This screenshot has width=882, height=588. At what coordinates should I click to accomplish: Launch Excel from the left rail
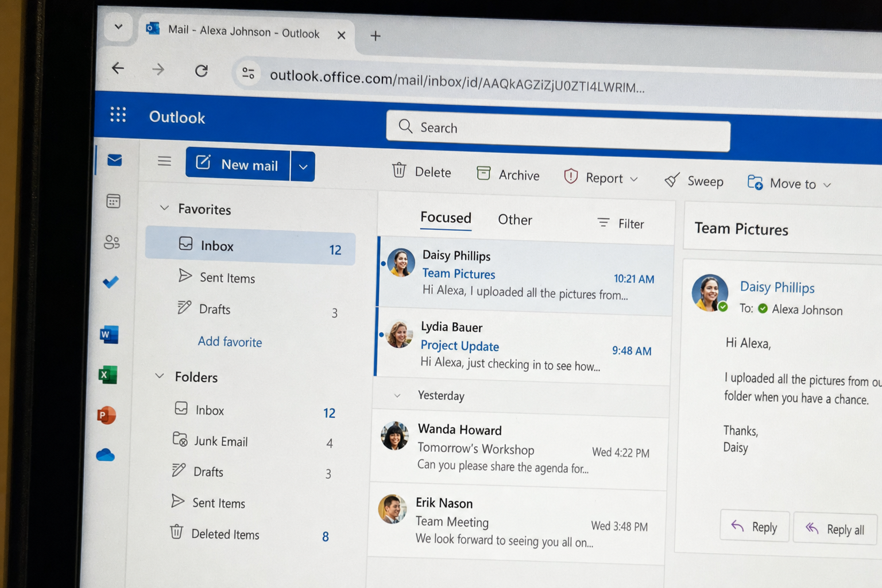coord(107,375)
